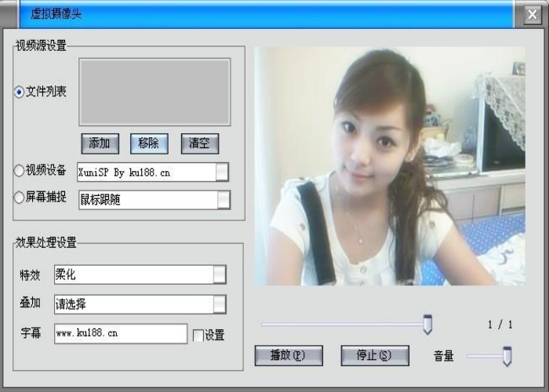The image size is (549, 392).
Task: Click the video preview image
Action: pyautogui.click(x=389, y=166)
